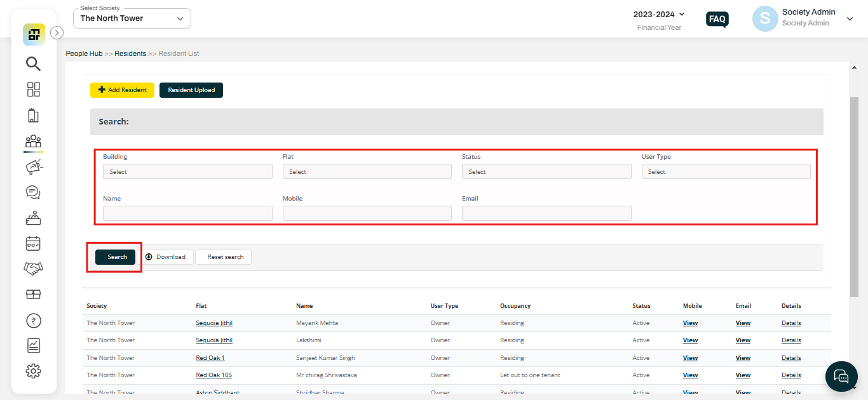
Task: Expand the sidebar with arrow toggle
Action: tap(57, 32)
